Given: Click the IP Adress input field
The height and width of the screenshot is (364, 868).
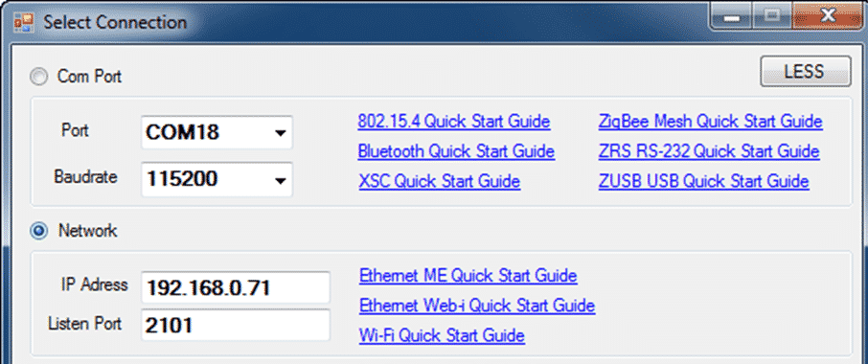Looking at the screenshot, I should (236, 287).
